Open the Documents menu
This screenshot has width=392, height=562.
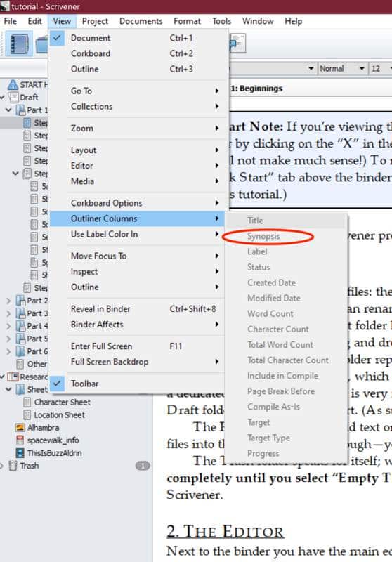coord(141,21)
